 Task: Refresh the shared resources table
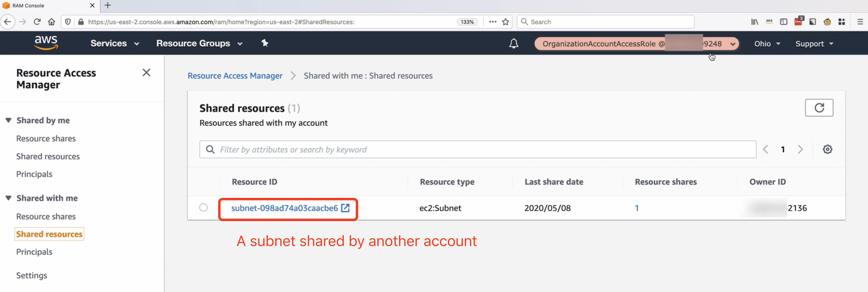point(819,108)
